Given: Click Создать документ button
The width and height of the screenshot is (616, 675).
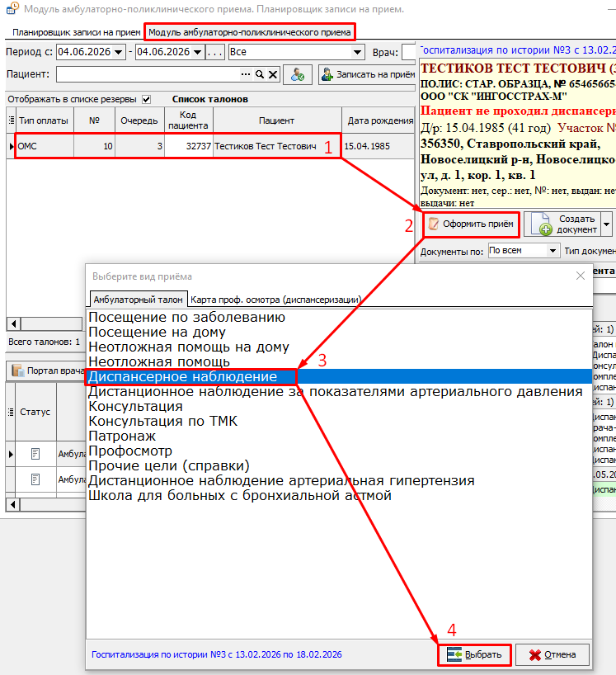Looking at the screenshot, I should 562,224.
